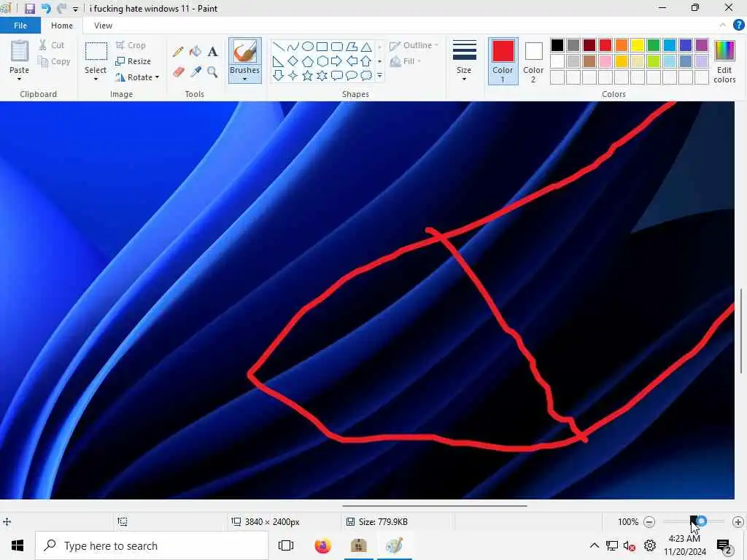This screenshot has width=747, height=560.
Task: Open Paint Help question mark icon
Action: coord(738,26)
